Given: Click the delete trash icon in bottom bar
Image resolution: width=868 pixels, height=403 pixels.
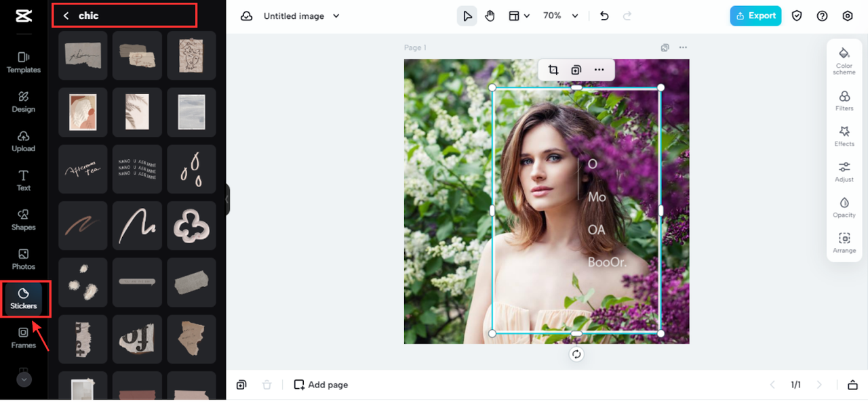Looking at the screenshot, I should (x=267, y=385).
